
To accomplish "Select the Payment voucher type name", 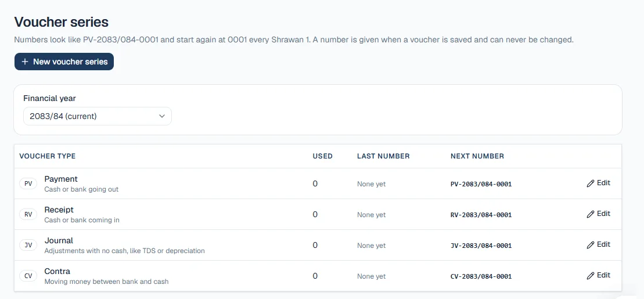I will (61, 179).
